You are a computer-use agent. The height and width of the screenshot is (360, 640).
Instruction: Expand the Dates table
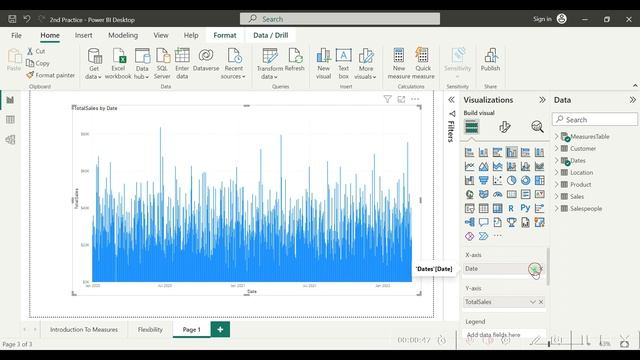[556, 160]
